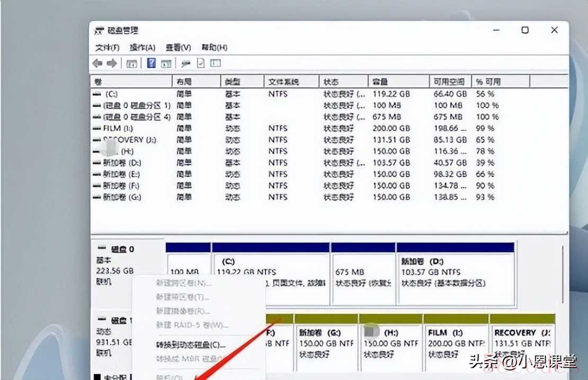588x380 pixels.
Task: Sort by the 容量 column header
Action: [380, 82]
